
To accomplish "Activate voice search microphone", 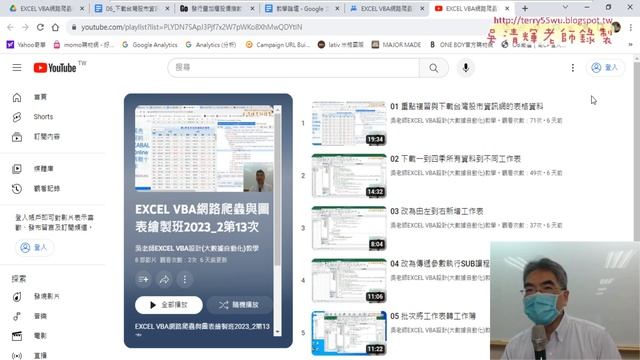I will coord(465,68).
